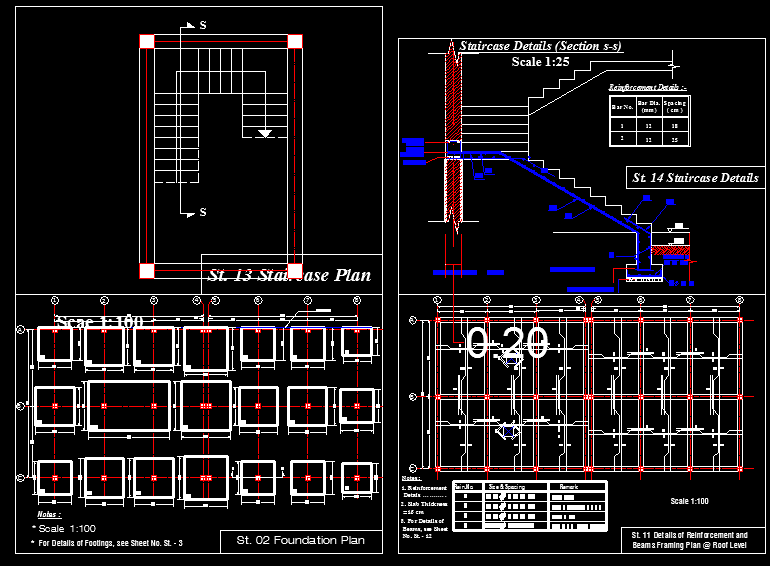The image size is (770, 566).
Task: Click the bottom-left column of the staircase plan
Action: click(x=147, y=270)
